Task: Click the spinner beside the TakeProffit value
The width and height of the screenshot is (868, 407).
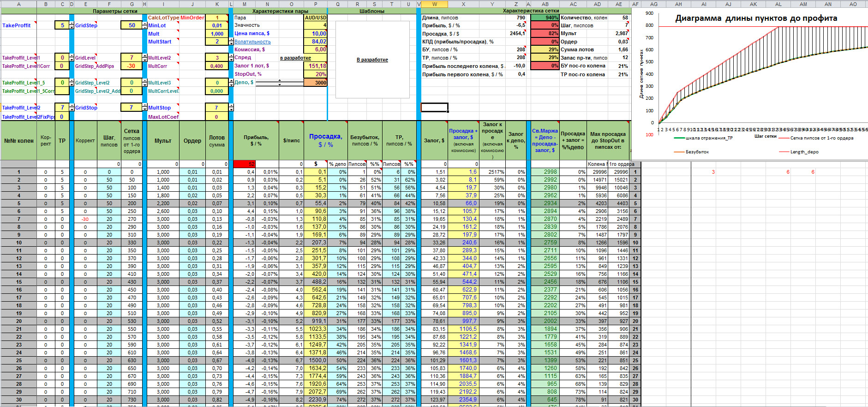Action: 72,25
